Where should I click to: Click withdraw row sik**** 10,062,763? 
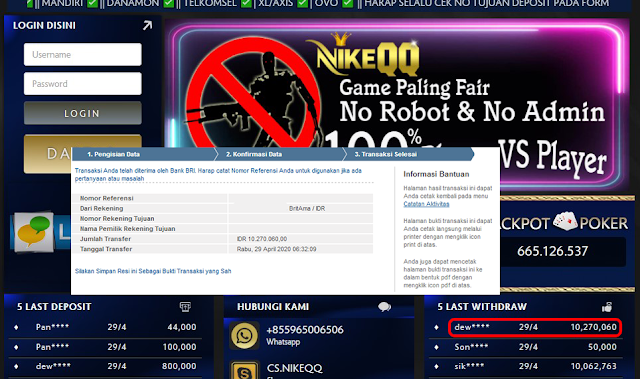pos(525,366)
